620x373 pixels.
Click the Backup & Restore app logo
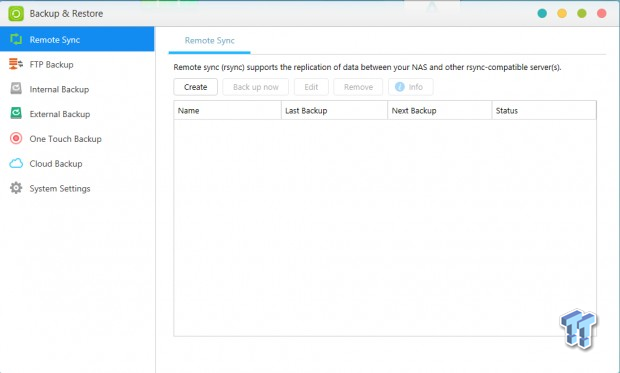[x=16, y=13]
